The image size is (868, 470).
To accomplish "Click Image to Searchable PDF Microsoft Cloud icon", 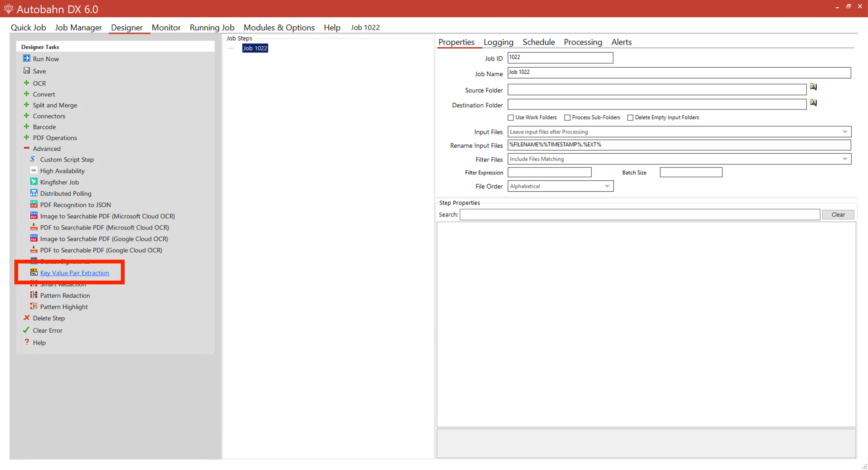I will pos(34,215).
